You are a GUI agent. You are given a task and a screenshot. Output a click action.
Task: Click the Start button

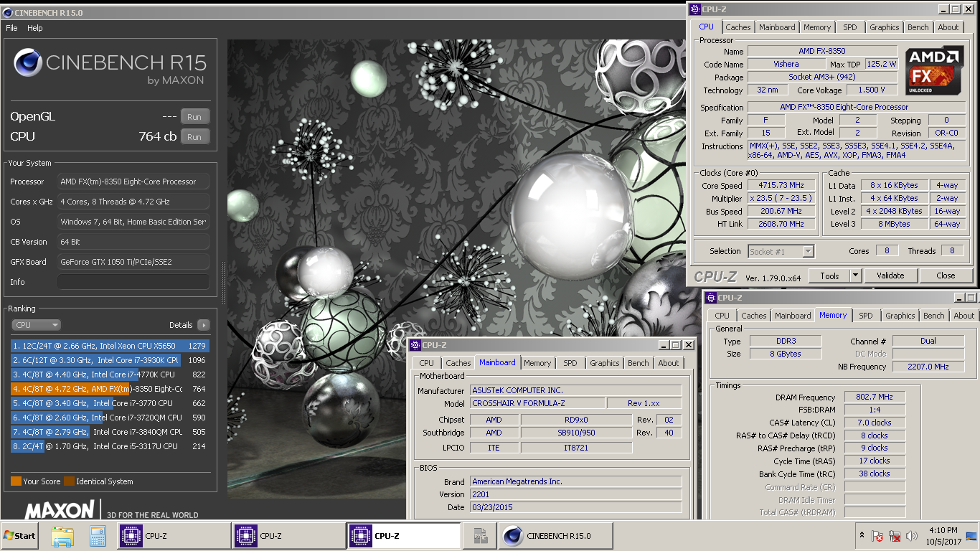19,536
